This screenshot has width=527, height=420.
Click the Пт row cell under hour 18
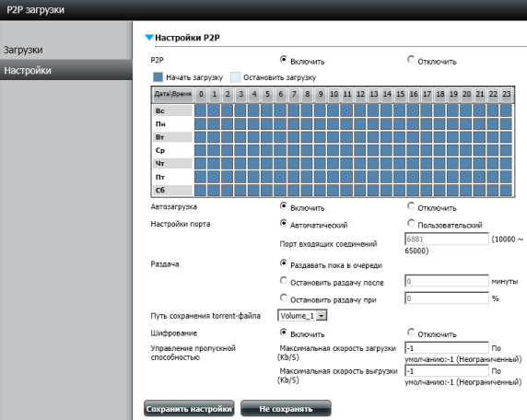click(439, 177)
